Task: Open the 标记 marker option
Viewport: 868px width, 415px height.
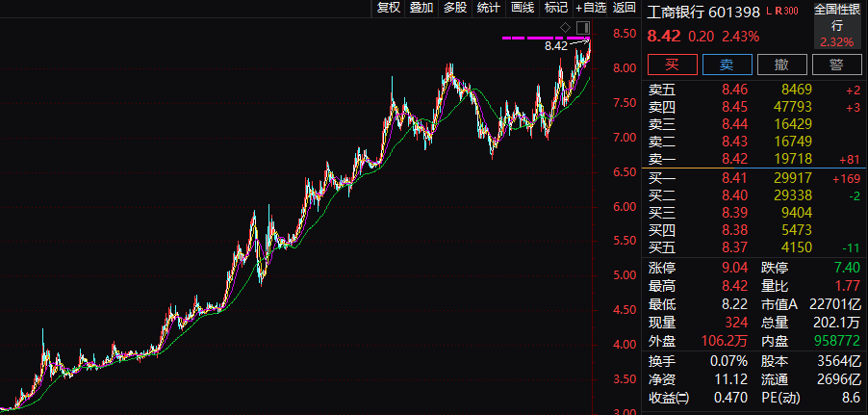Action: 556,7
